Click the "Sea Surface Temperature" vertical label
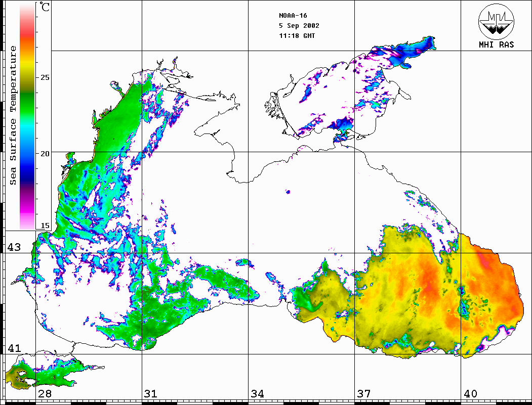 coord(13,115)
